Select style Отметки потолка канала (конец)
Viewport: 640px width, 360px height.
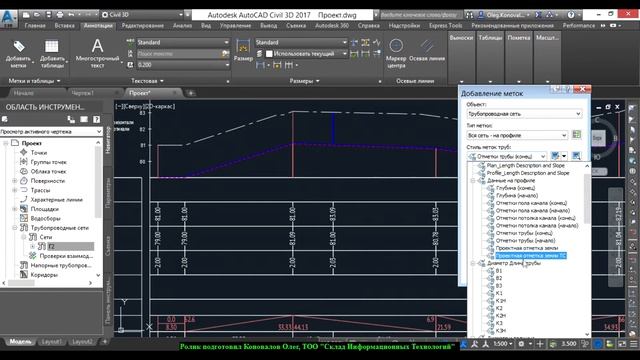pos(535,218)
